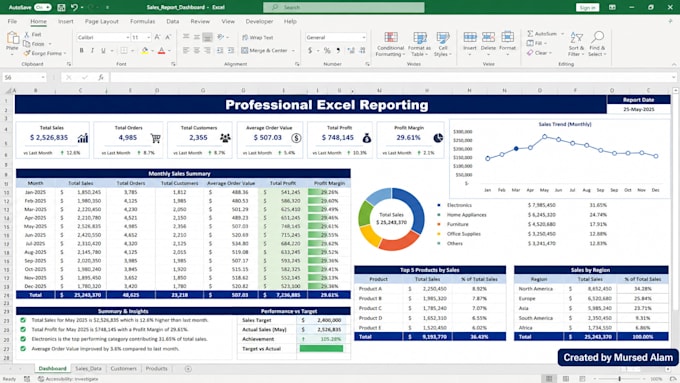Click the Name Box showing S6
This screenshot has width=680, height=383.
point(24,77)
